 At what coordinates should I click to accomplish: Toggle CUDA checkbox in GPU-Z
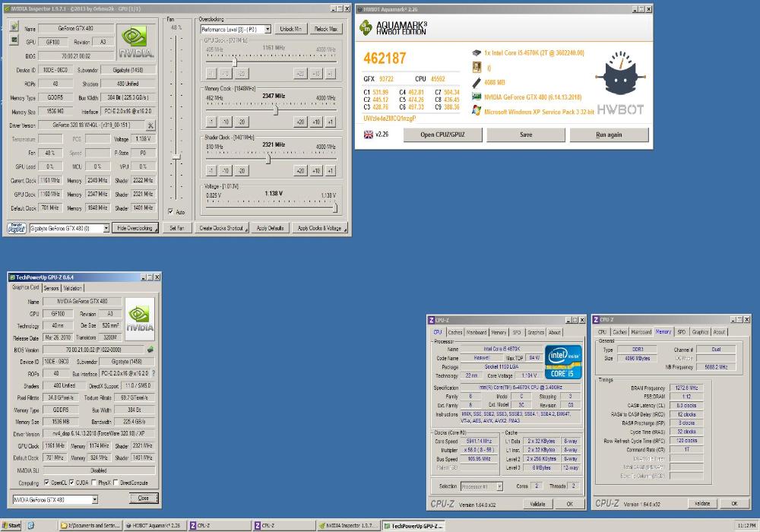tap(71, 483)
